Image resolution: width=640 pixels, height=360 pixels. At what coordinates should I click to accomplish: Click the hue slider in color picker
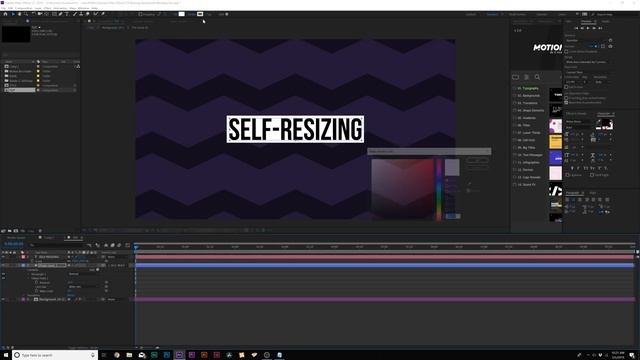tap(439, 189)
